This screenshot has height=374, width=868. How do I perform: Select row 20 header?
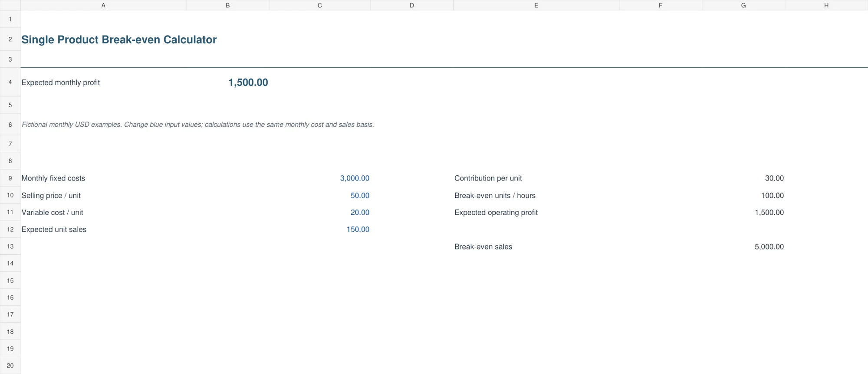coord(10,366)
